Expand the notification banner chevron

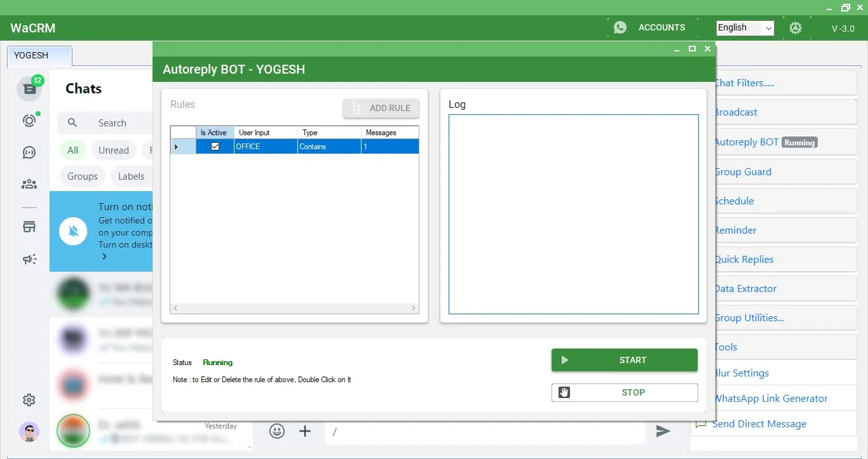click(x=104, y=256)
